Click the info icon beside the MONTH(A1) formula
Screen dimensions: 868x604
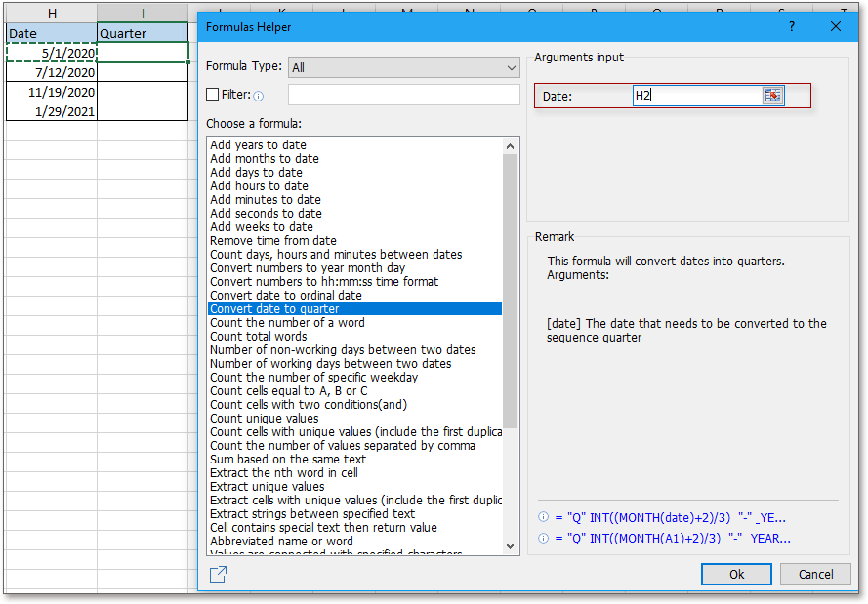click(543, 538)
